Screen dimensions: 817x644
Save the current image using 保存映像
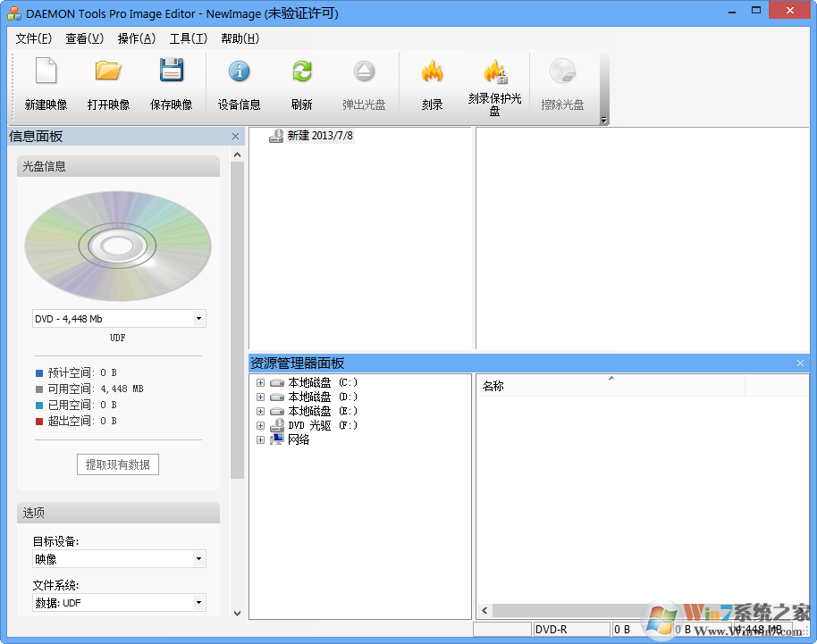tap(172, 82)
